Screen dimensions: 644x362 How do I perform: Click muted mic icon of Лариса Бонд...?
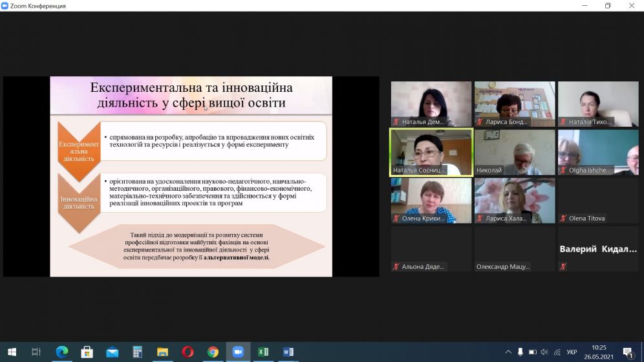pos(480,122)
